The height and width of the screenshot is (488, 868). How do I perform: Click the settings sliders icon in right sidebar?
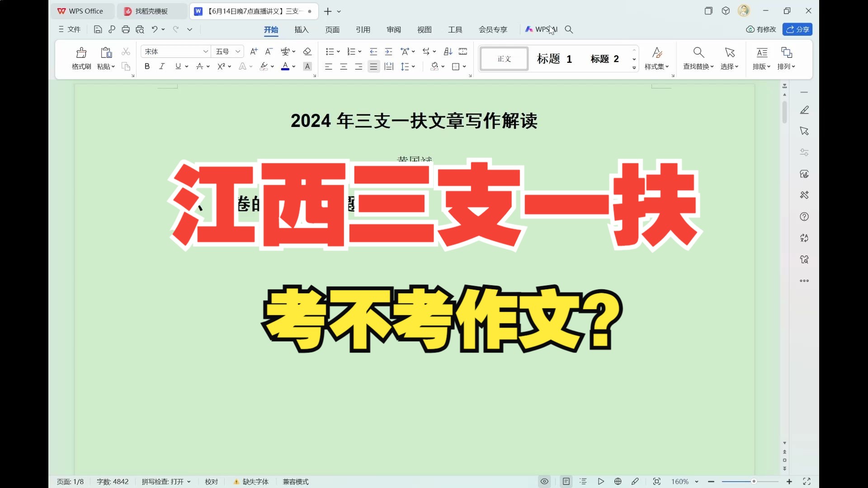coord(804,152)
